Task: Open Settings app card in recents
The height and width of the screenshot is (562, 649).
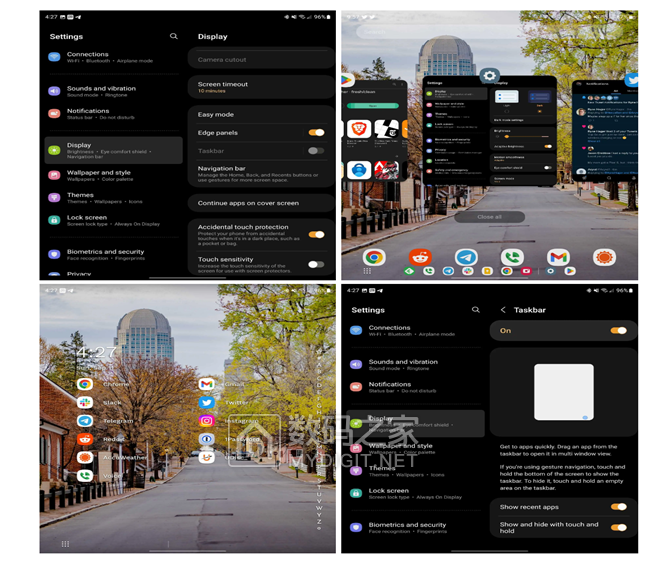Action: point(490,130)
